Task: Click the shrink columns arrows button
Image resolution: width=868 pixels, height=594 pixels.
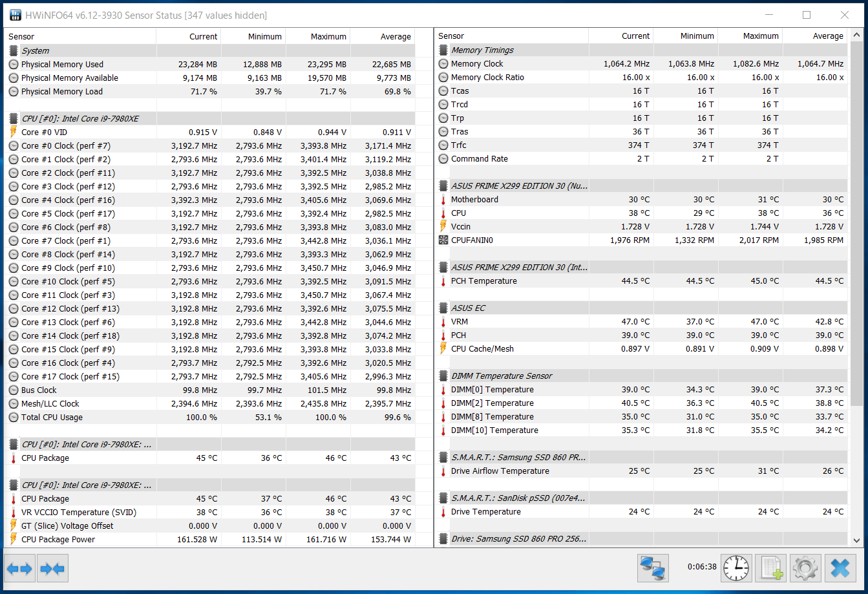Action: tap(52, 569)
